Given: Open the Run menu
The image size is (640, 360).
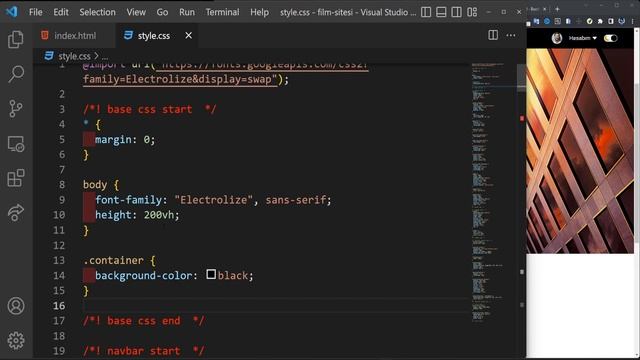Looking at the screenshot, I should pos(187,12).
